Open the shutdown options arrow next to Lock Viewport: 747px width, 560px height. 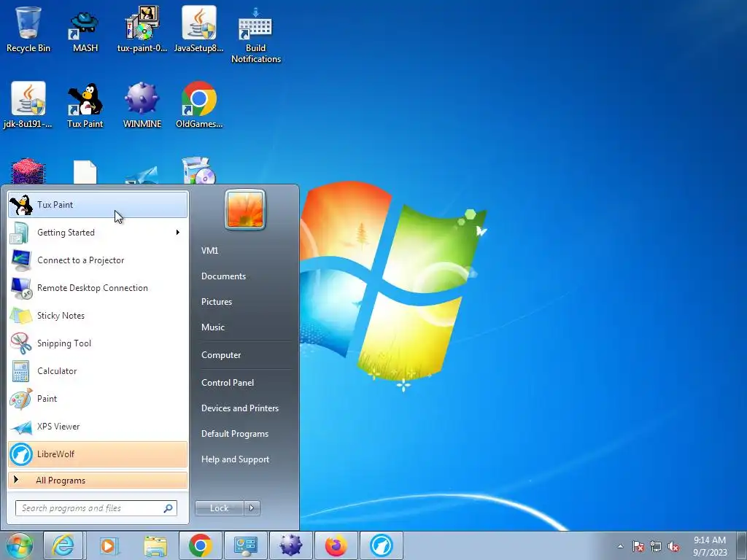point(252,508)
